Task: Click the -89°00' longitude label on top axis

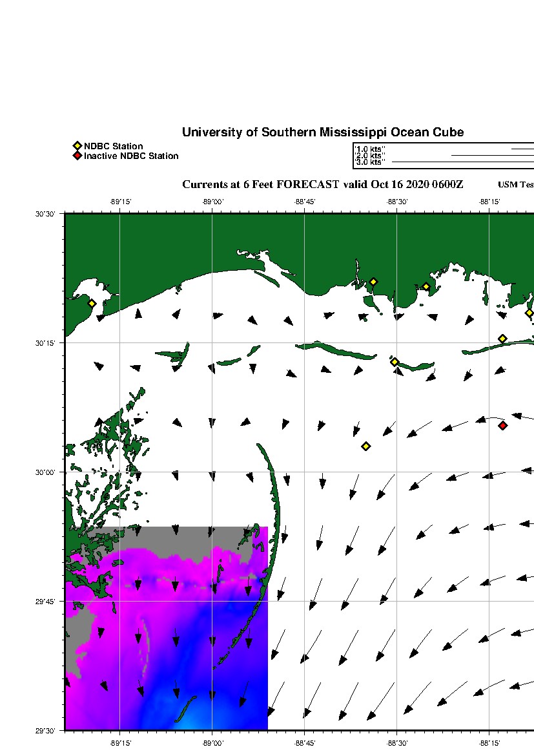Action: coord(212,202)
